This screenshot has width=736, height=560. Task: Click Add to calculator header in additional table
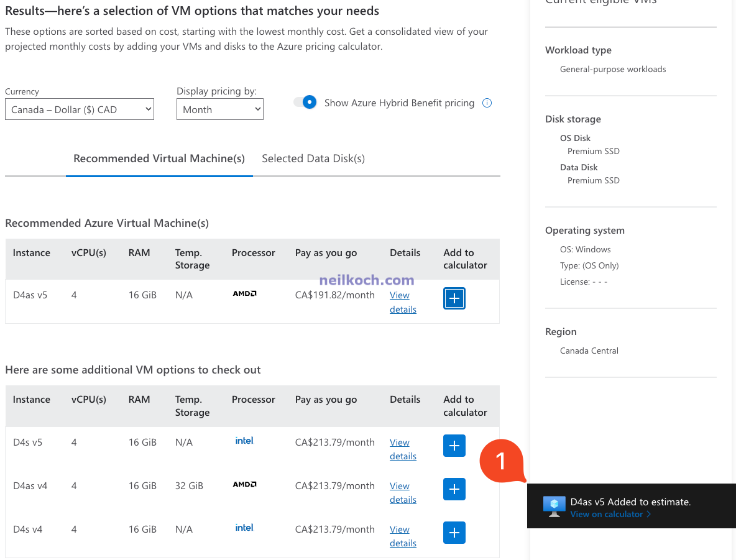(465, 406)
